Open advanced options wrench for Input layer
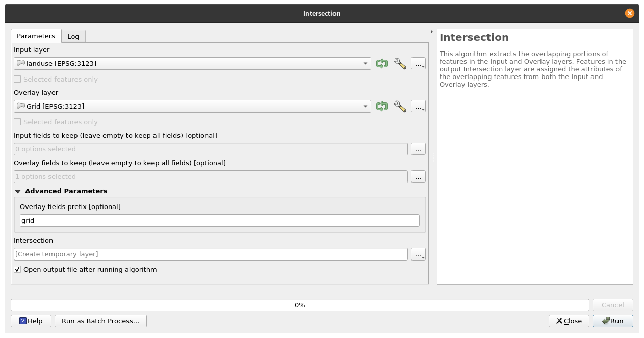 point(400,63)
